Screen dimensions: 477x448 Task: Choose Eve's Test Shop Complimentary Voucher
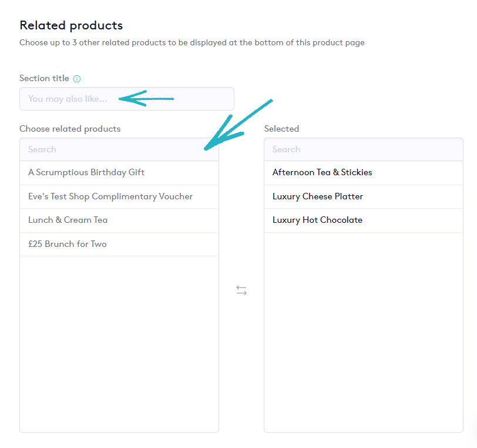[110, 196]
